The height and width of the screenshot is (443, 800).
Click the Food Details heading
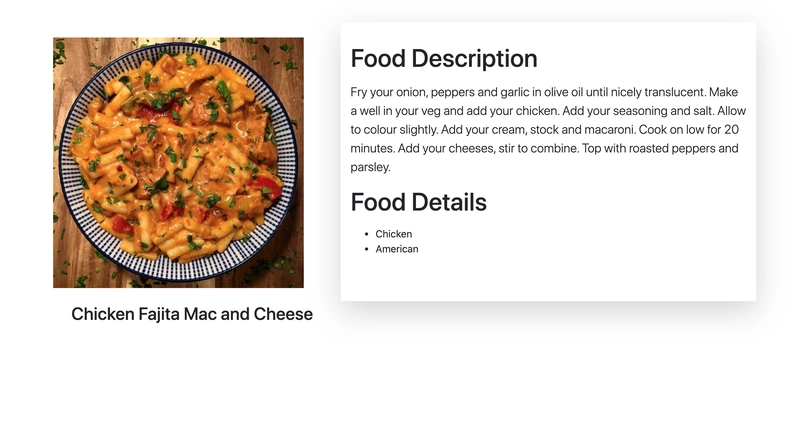click(418, 202)
